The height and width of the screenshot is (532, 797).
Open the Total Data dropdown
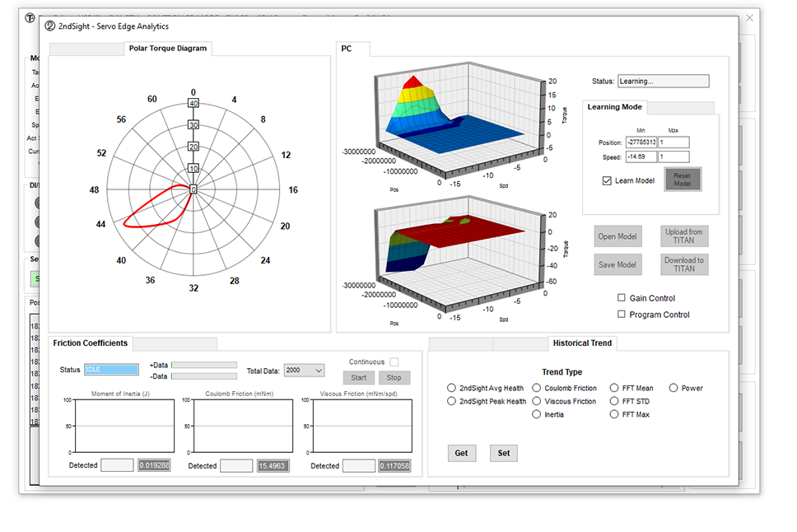pos(303,371)
